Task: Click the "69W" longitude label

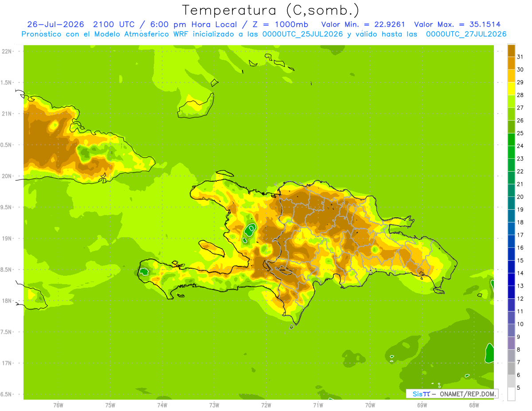Action: (x=422, y=405)
